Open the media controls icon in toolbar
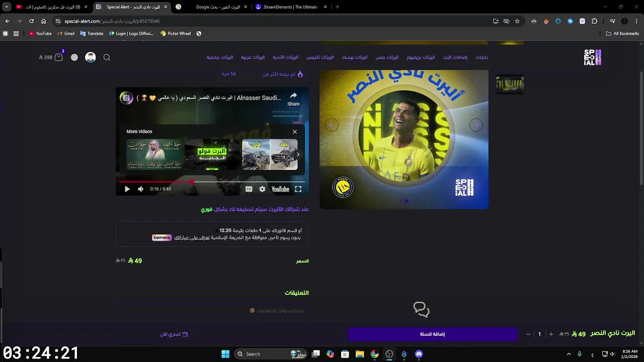Image resolution: width=644 pixels, height=362 pixels. coord(612,21)
